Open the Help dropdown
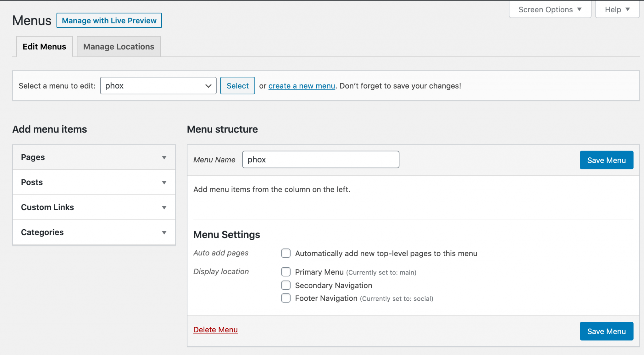 pos(617,9)
